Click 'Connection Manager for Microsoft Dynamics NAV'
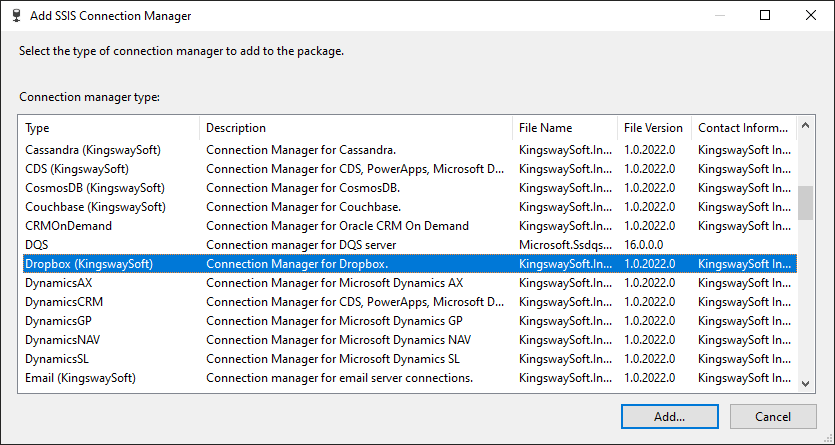Viewport: 835px width, 445px height. coord(339,340)
